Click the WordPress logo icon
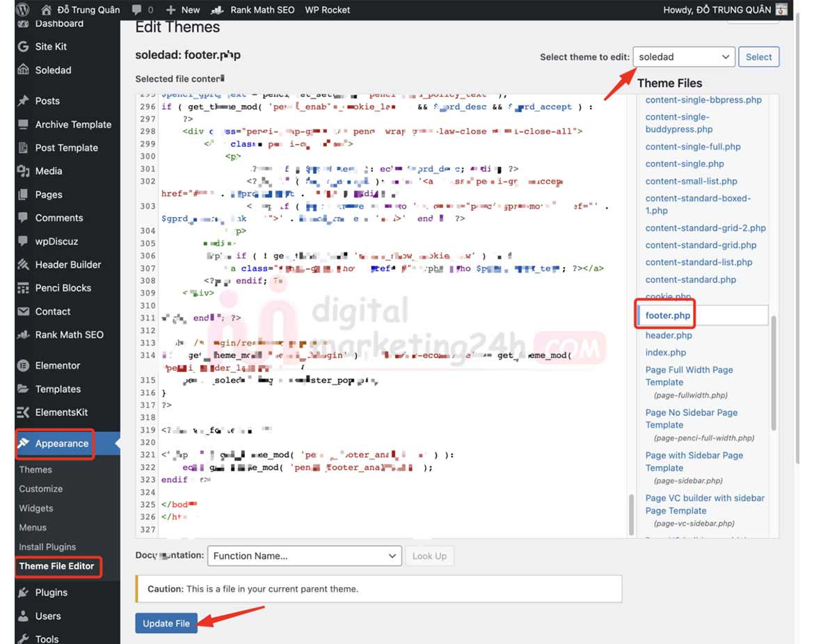 [23, 9]
